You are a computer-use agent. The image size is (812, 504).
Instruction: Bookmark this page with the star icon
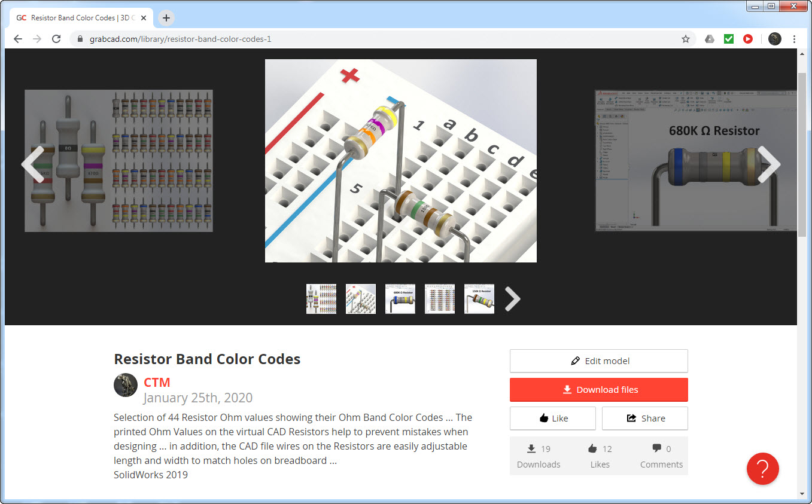pyautogui.click(x=686, y=39)
